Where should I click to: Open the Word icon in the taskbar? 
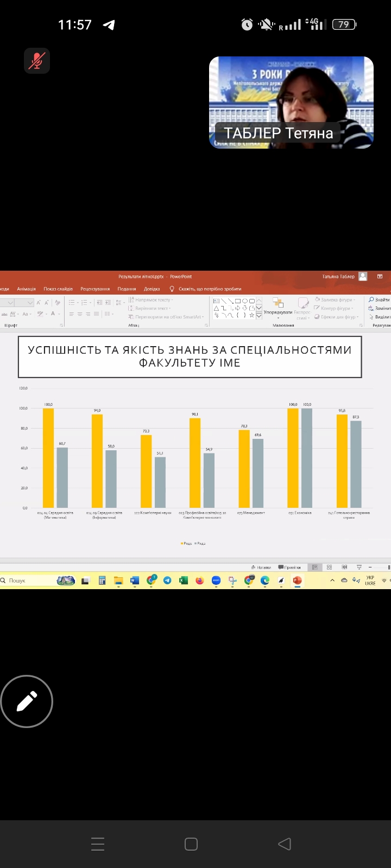coord(134,580)
